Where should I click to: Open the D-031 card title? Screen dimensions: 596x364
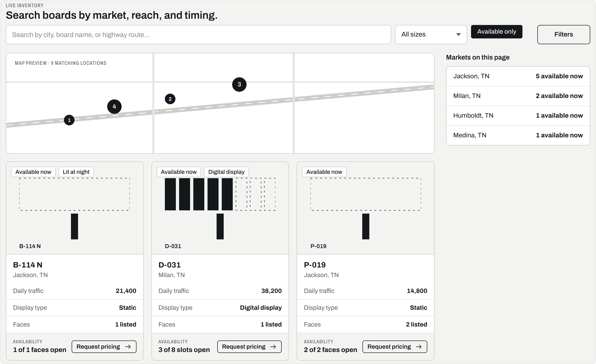tap(170, 265)
